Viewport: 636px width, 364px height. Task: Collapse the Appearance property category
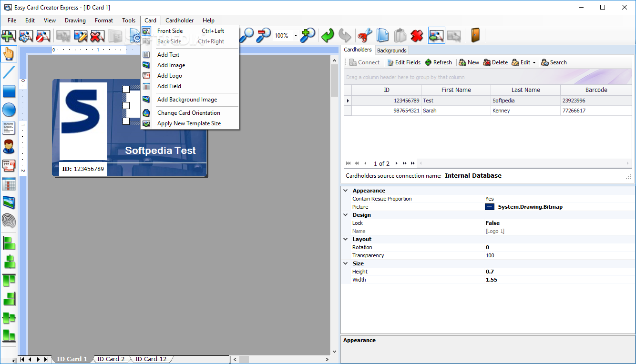(346, 191)
